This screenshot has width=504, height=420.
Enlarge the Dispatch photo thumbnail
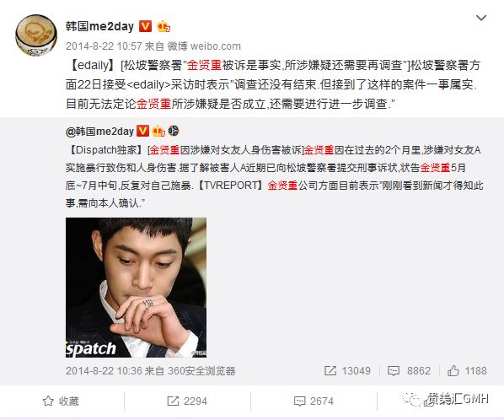tap(136, 288)
